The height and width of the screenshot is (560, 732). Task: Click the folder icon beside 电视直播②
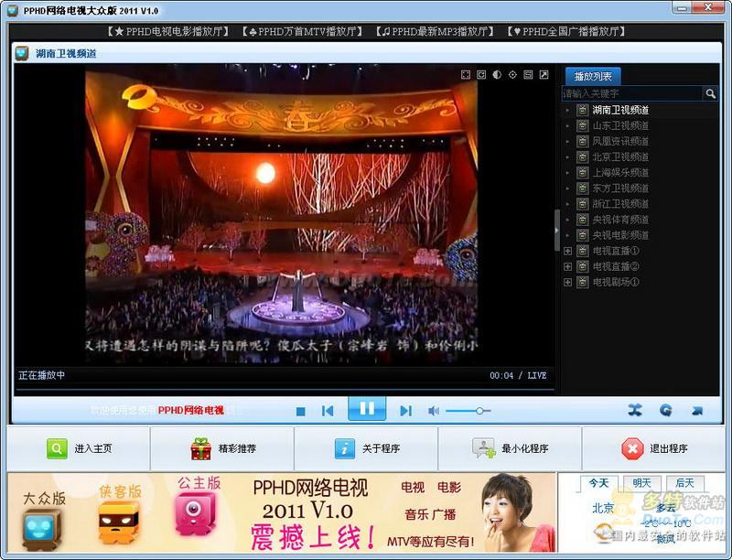582,266
